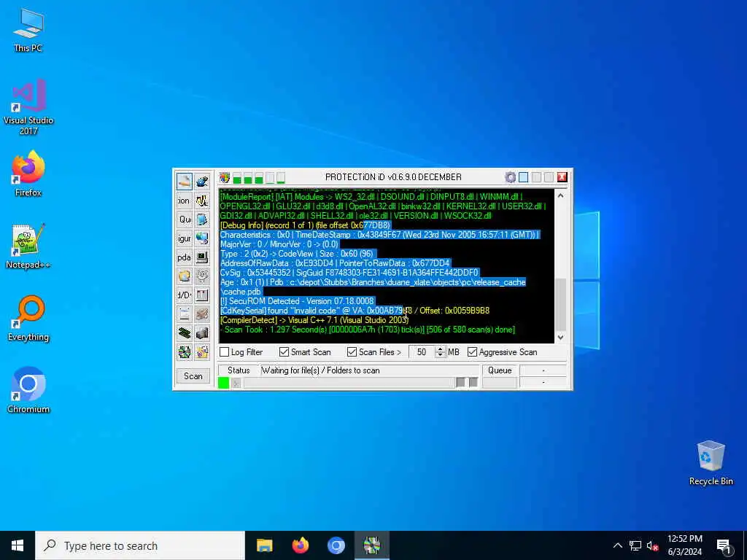Enable the Log Filter checkbox

(225, 352)
